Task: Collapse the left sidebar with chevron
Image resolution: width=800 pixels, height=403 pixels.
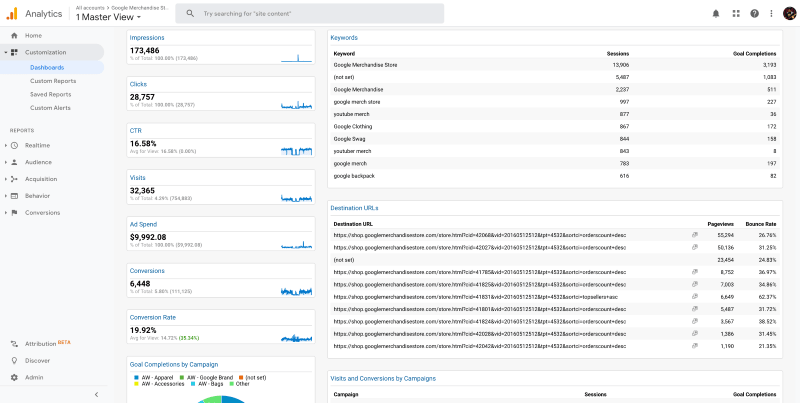Action: coord(96,394)
